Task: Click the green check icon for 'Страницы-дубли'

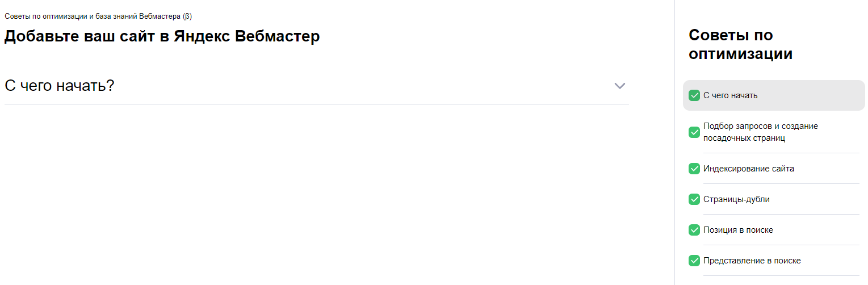Action: tap(694, 199)
